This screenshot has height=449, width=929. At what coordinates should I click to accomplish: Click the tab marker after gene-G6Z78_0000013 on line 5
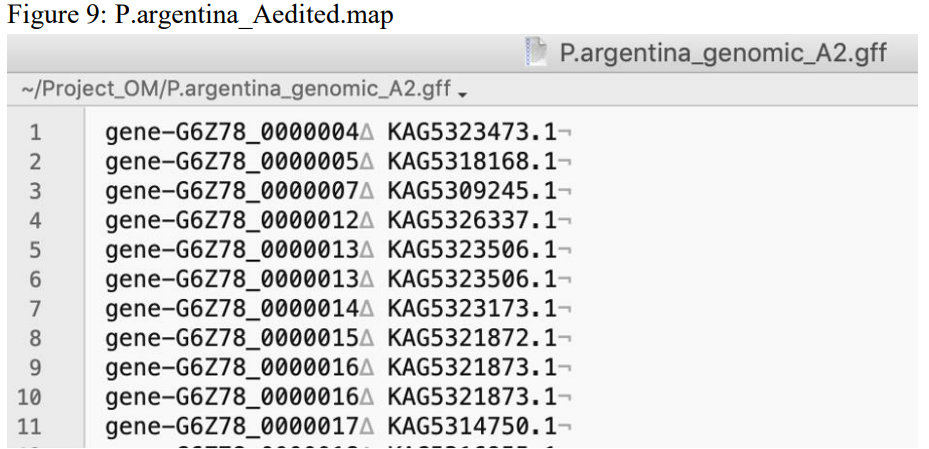(367, 251)
